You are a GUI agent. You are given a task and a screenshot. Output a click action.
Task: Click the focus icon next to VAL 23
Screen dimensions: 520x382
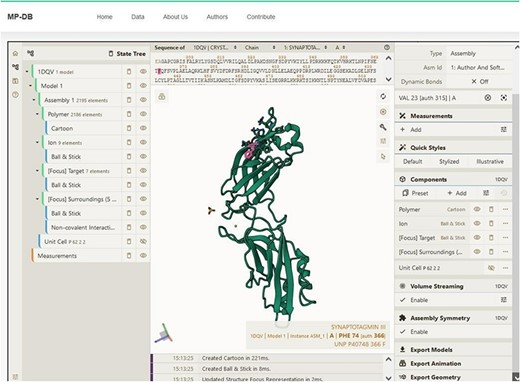click(504, 98)
